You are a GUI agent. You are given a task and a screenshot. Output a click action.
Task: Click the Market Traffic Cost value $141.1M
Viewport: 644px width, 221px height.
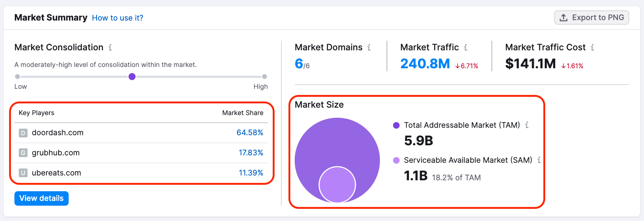[x=530, y=64]
